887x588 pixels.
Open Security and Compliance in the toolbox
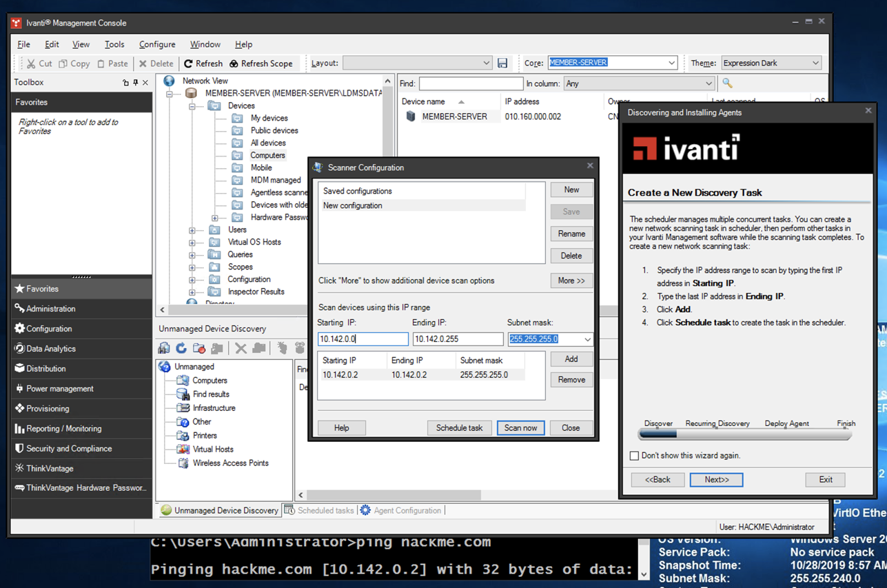coord(69,448)
